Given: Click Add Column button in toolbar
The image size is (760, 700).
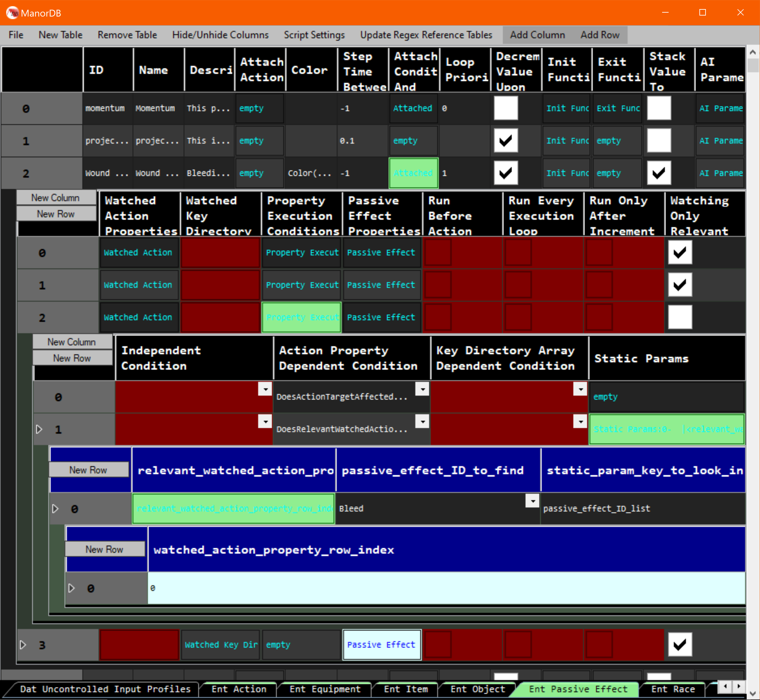Looking at the screenshot, I should click(x=537, y=35).
